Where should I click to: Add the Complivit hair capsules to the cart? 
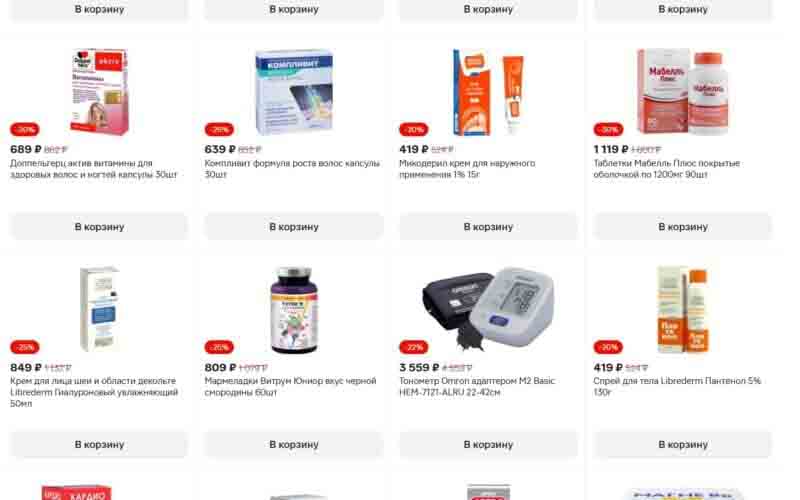pyautogui.click(x=294, y=227)
